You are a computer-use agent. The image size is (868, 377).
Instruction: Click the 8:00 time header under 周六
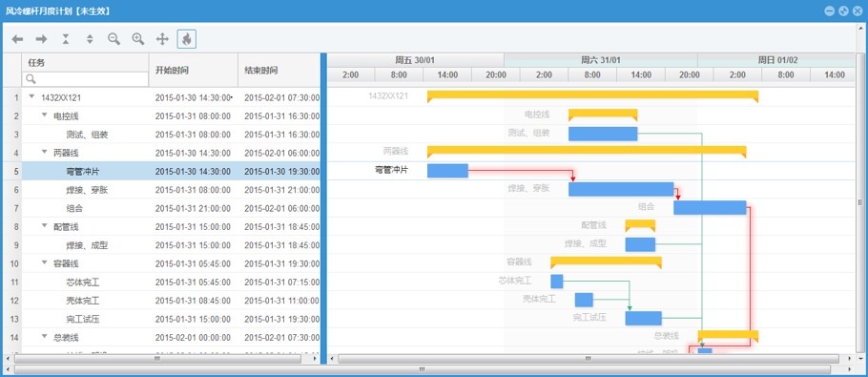click(592, 74)
